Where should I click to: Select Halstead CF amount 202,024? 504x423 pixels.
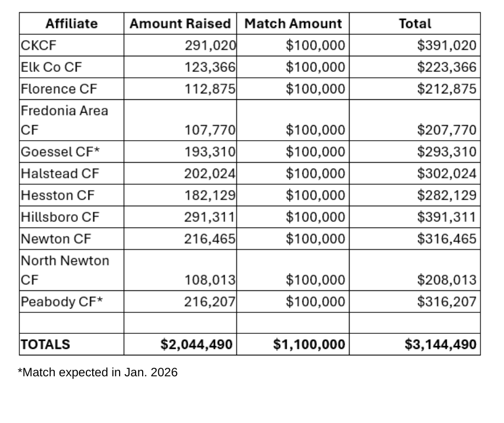(210, 173)
